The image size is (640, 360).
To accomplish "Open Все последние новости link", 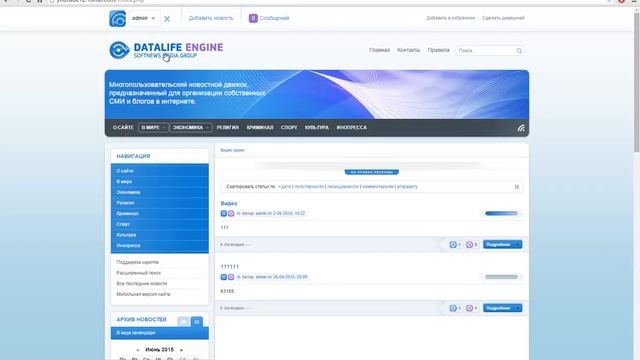I will 141,283.
